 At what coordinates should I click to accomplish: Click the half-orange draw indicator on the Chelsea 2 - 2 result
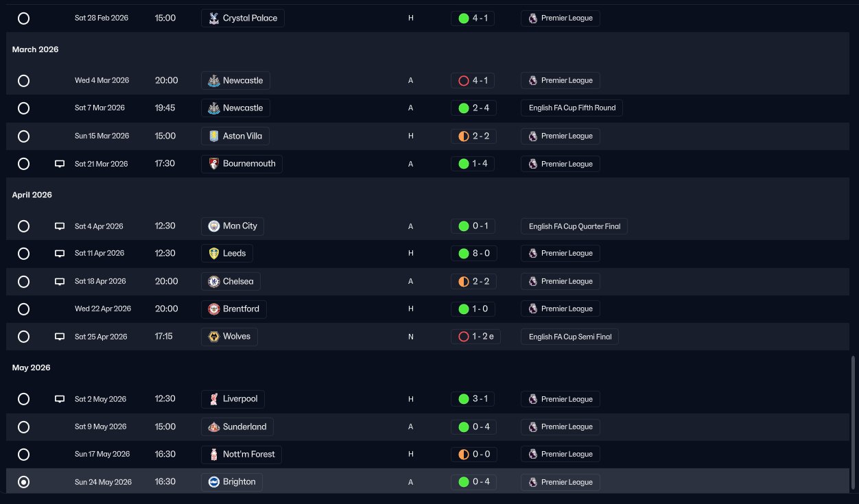tap(463, 282)
